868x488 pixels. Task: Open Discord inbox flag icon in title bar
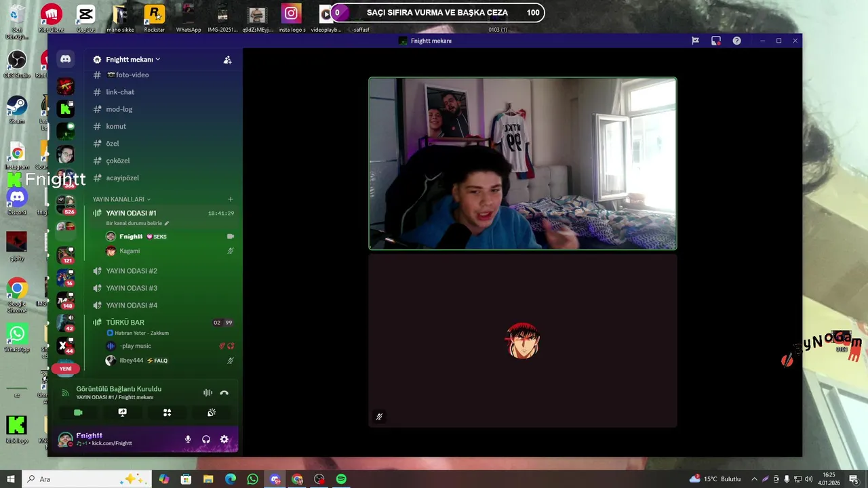[695, 41]
